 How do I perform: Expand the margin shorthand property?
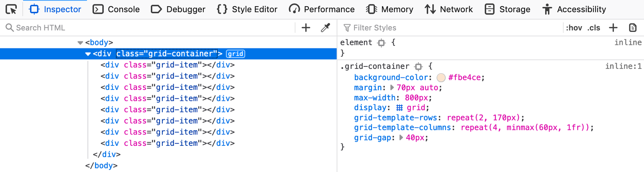tap(392, 88)
